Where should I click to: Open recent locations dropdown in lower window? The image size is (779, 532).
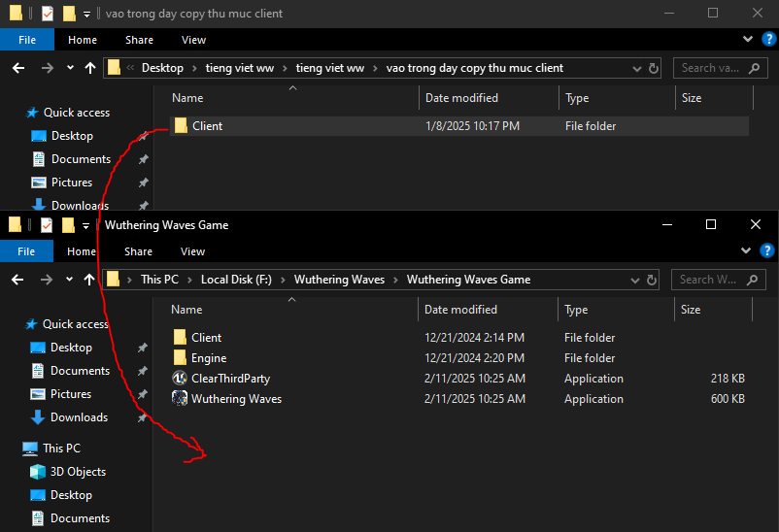pos(69,280)
